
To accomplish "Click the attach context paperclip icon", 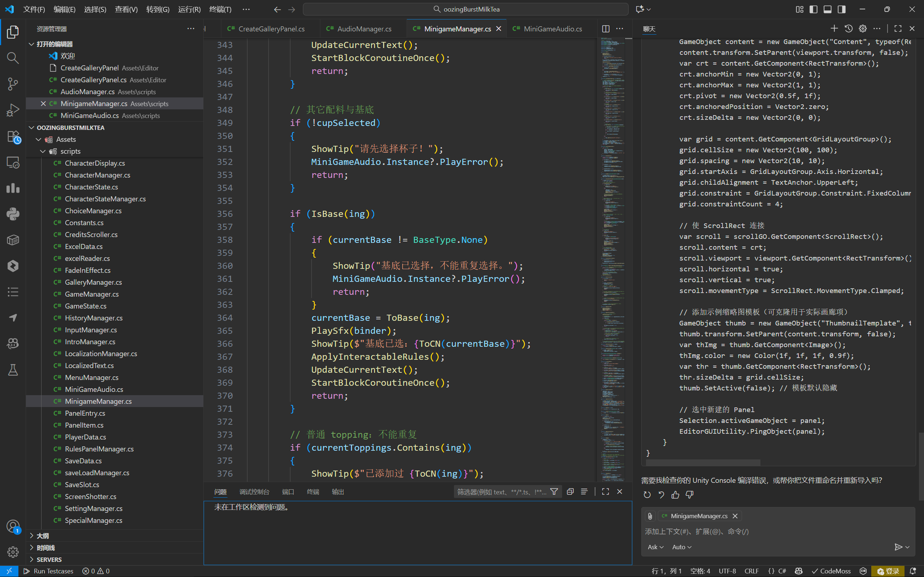I will click(x=650, y=516).
